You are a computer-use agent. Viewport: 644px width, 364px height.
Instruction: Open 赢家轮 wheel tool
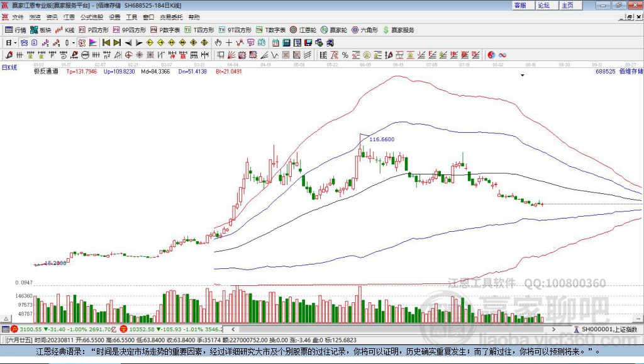tap(333, 30)
